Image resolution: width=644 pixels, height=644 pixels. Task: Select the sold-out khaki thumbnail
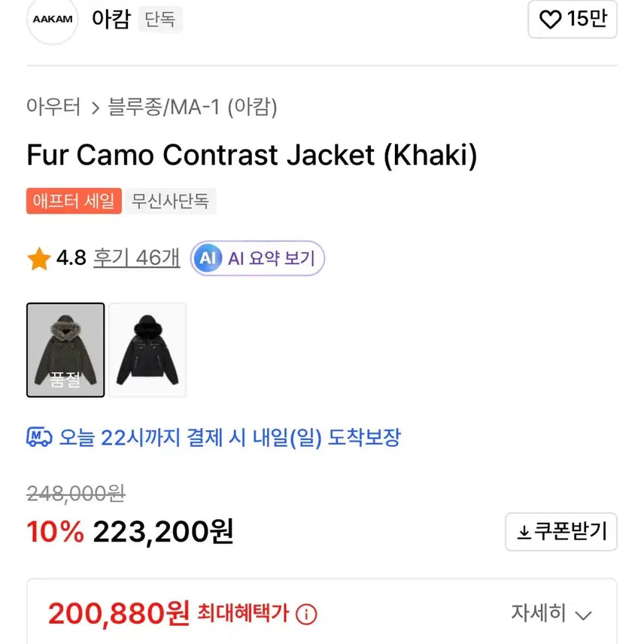(65, 349)
